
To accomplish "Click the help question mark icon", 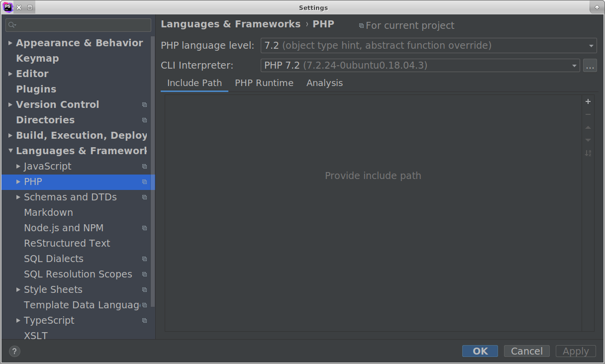I will point(15,352).
